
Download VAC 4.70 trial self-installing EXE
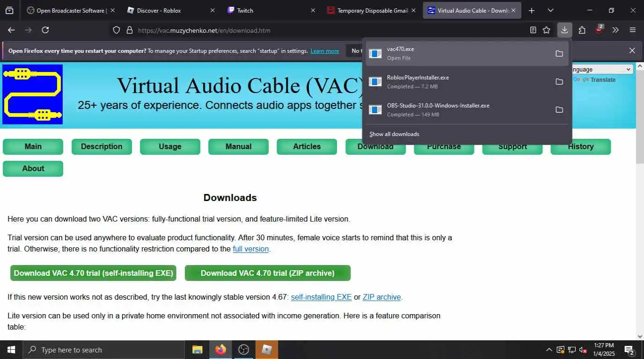pos(93,273)
